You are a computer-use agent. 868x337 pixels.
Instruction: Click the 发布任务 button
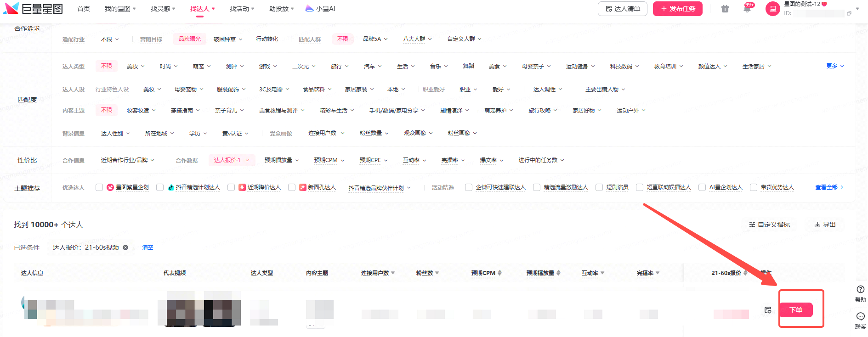pos(678,9)
